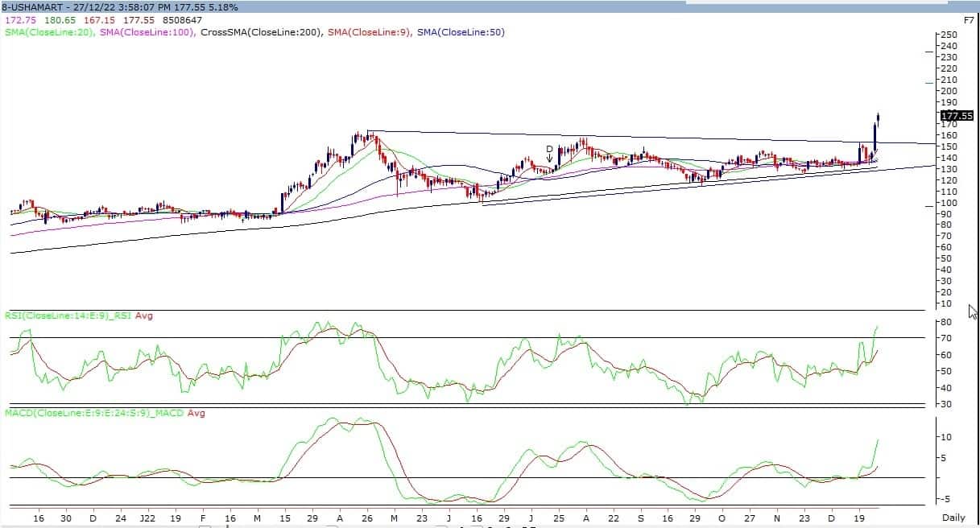The image size is (980, 528).
Task: Click the 8-USHAMART chart title bar
Action: pos(121,7)
